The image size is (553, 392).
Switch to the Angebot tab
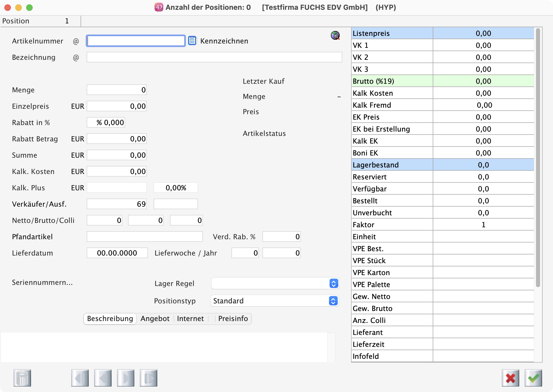tap(155, 319)
